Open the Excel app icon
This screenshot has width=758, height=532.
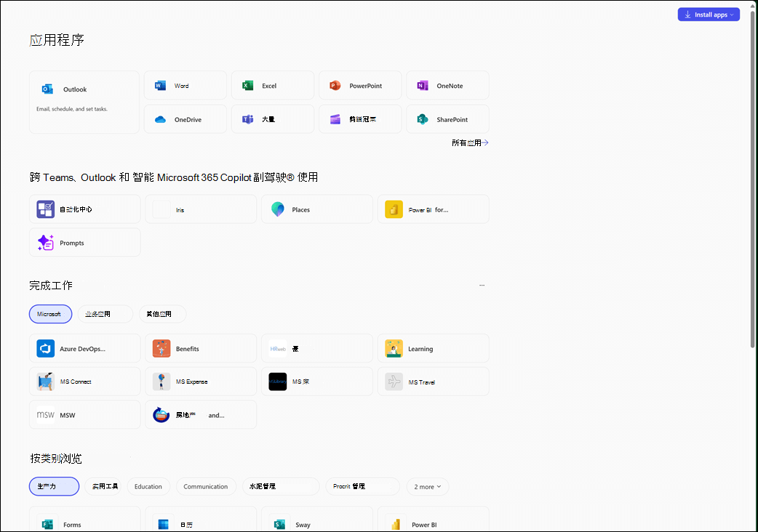point(247,86)
